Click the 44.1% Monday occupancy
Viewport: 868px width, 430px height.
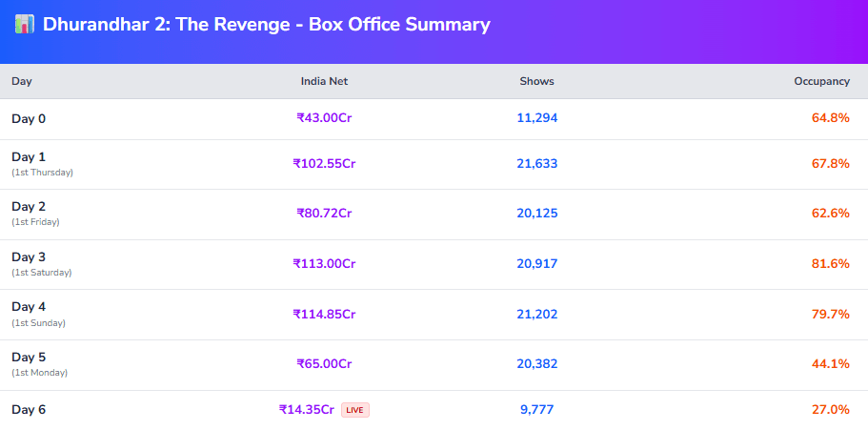click(830, 364)
